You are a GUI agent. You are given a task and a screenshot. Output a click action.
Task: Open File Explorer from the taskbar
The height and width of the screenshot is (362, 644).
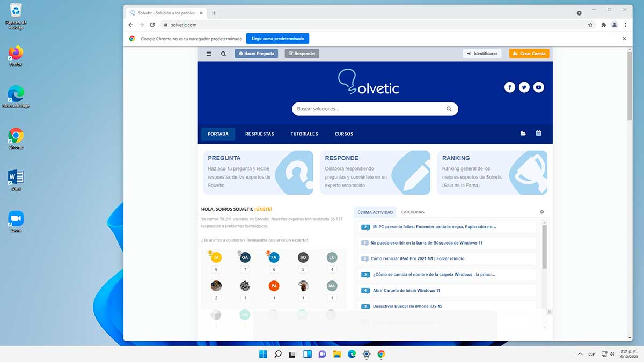(337, 354)
